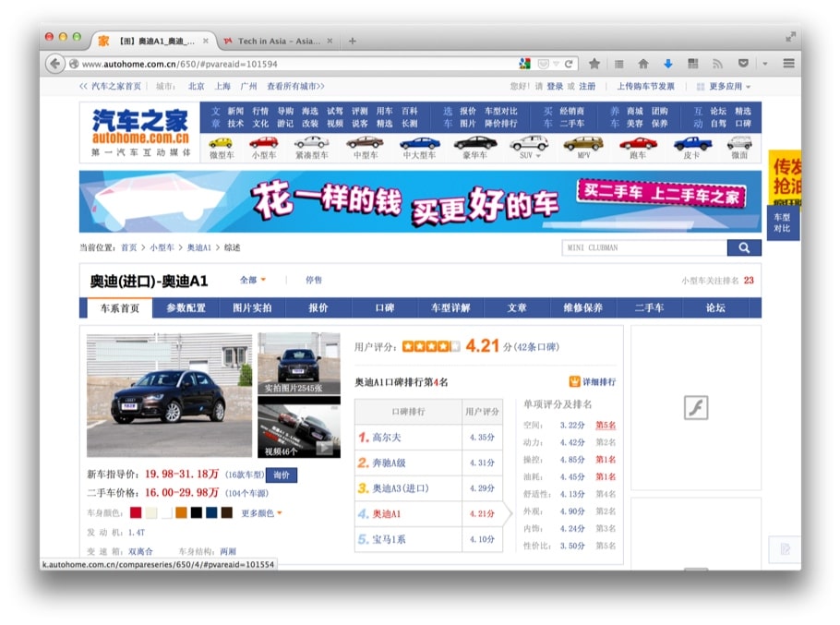Click the 登录 link
Image resolution: width=840 pixels, height=625 pixels.
pyautogui.click(x=555, y=86)
